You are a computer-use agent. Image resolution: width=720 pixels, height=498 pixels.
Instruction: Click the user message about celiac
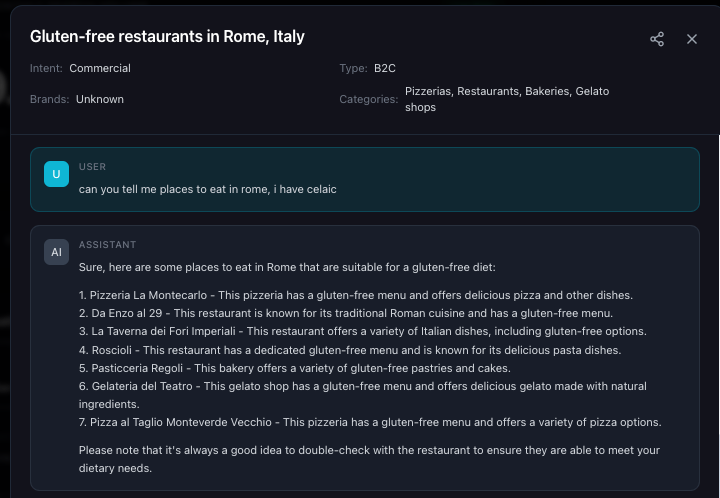208,189
